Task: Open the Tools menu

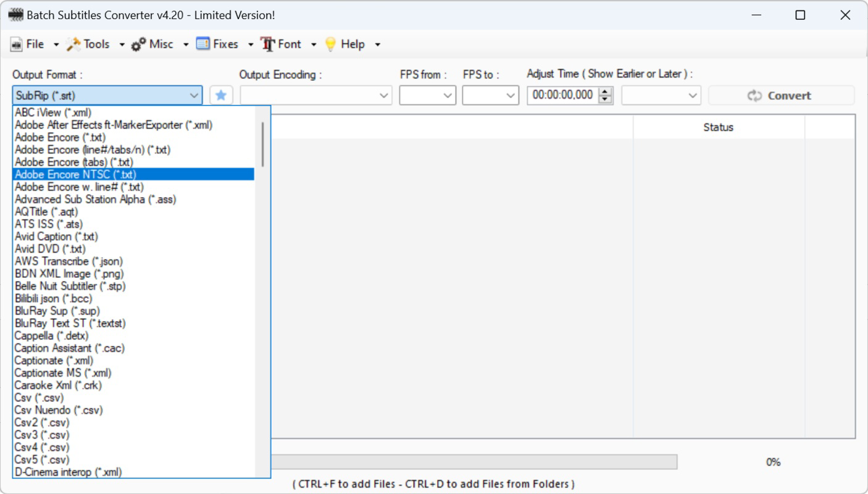Action: 96,44
